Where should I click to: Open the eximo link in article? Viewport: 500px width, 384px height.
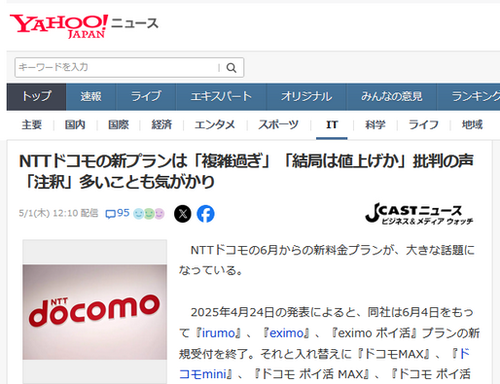pos(287,333)
